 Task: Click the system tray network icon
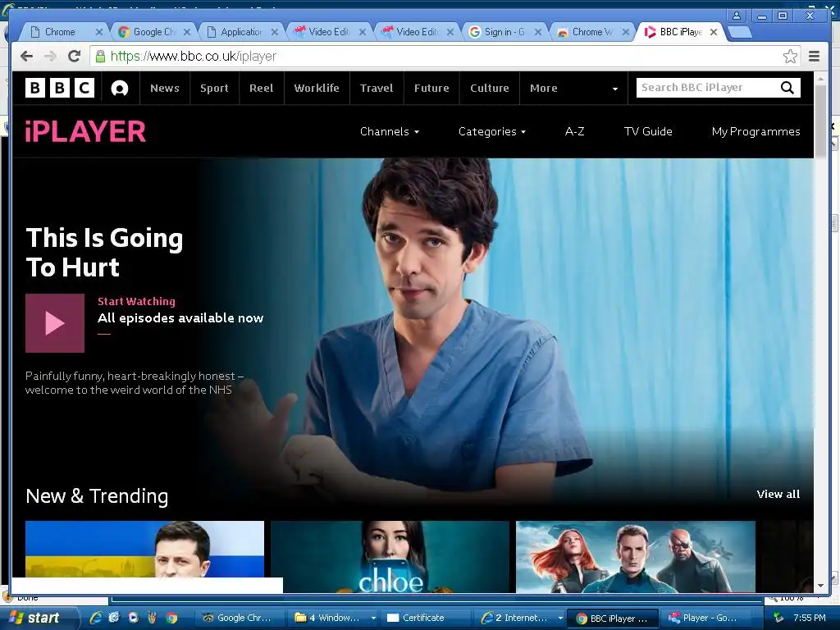778,618
